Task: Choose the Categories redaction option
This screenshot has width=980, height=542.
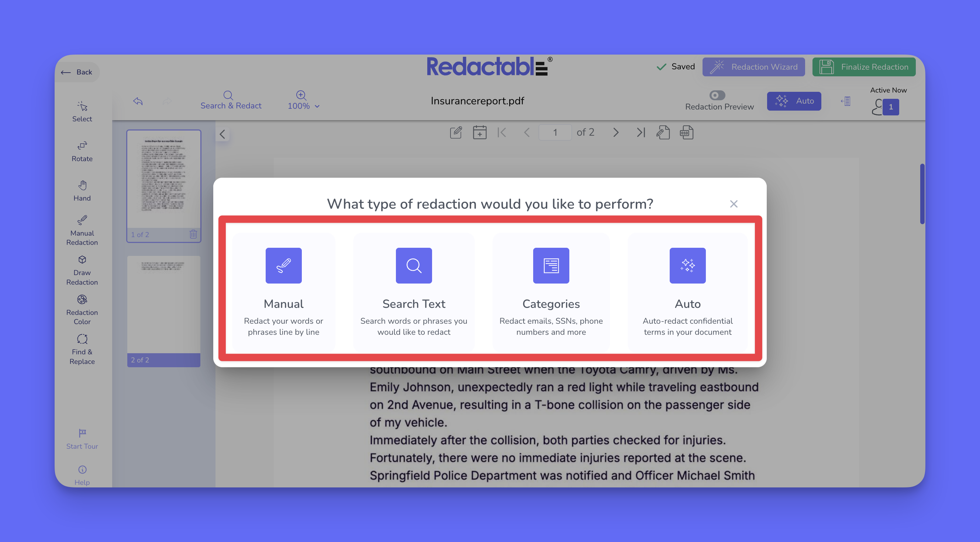Action: coord(551,292)
